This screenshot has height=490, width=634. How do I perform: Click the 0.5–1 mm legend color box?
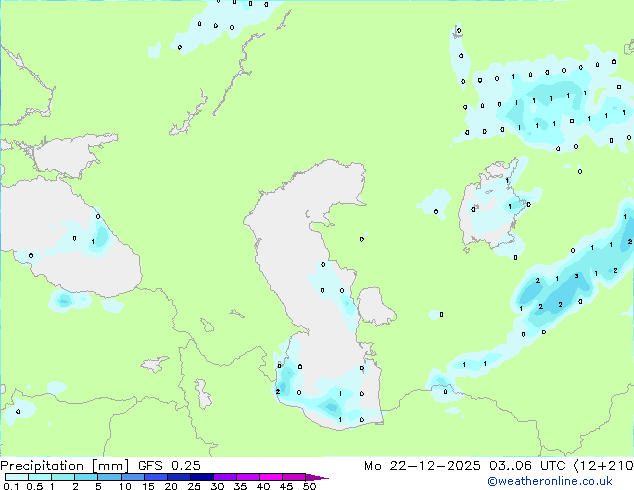(x=40, y=477)
